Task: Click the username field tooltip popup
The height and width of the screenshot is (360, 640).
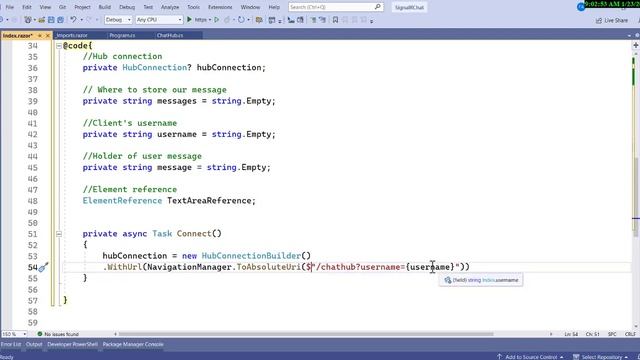Action: click(481, 280)
